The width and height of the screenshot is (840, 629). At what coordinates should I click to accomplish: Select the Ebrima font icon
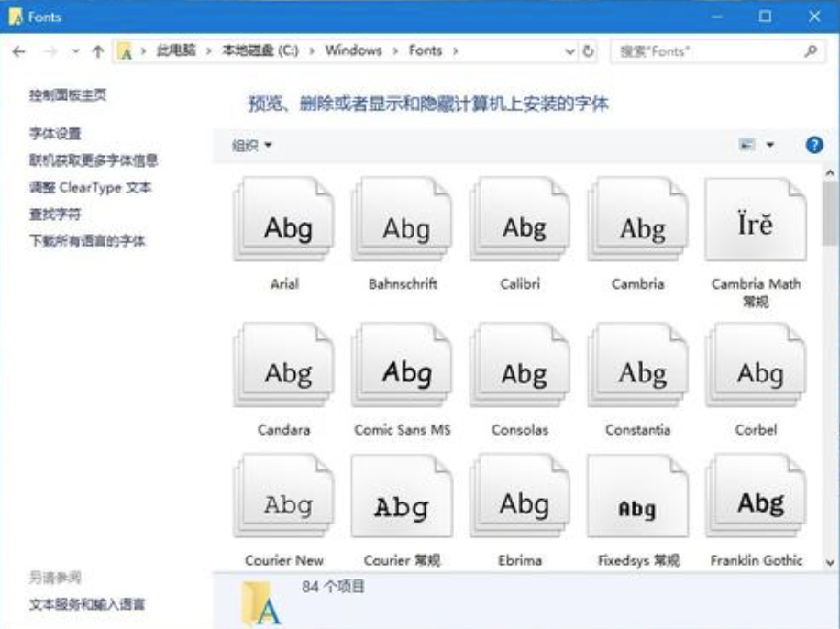[x=520, y=496]
